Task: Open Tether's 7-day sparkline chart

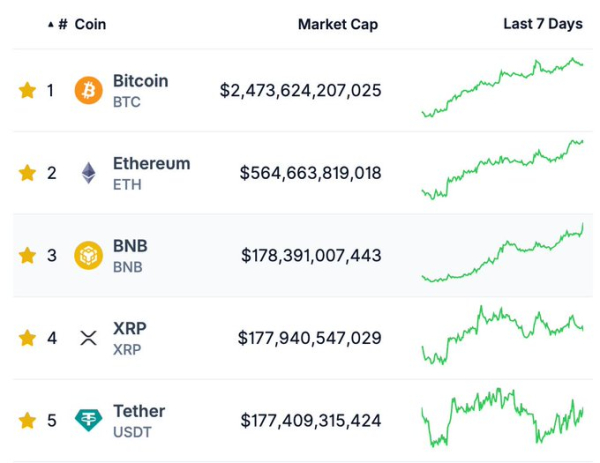Action: [502, 421]
